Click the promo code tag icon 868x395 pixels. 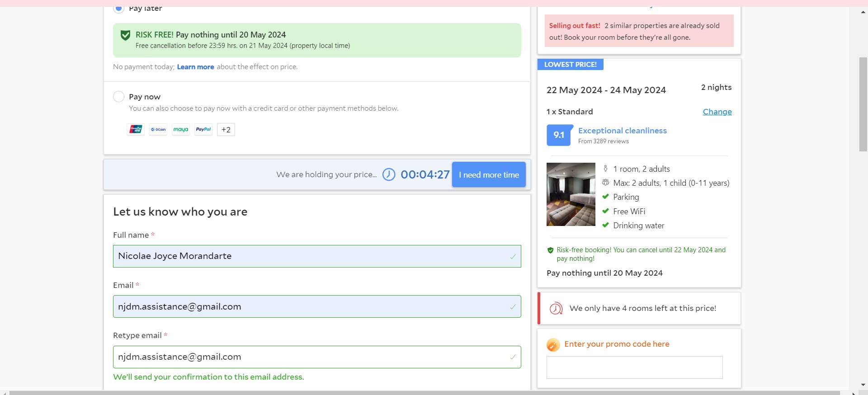[x=553, y=345]
